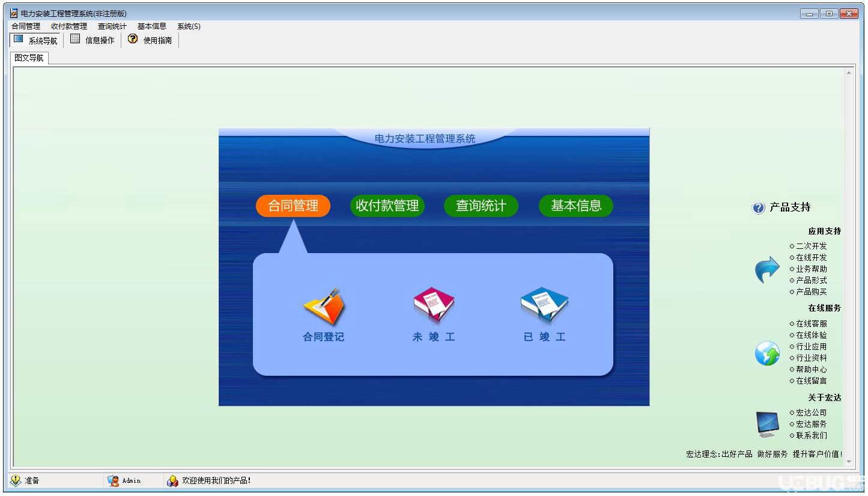
Task: Open the 在线留言 link
Action: [812, 381]
